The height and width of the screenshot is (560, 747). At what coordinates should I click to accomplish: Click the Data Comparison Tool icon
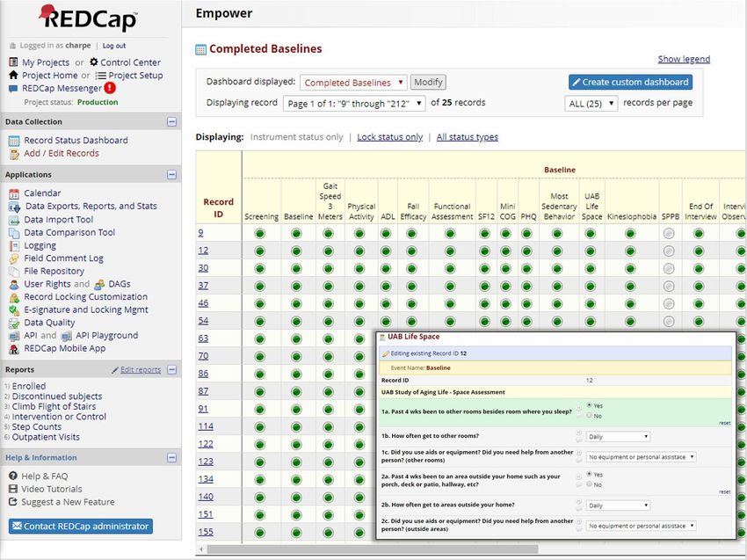(14, 233)
